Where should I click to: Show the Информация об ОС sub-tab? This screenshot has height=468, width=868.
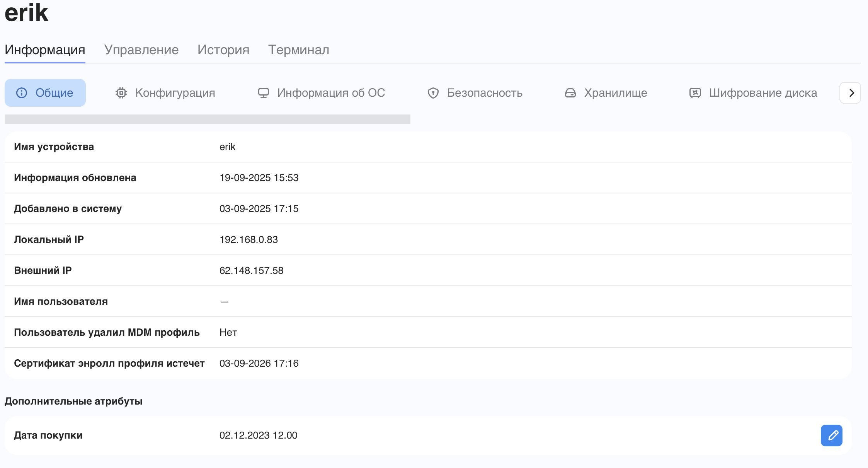coord(321,93)
